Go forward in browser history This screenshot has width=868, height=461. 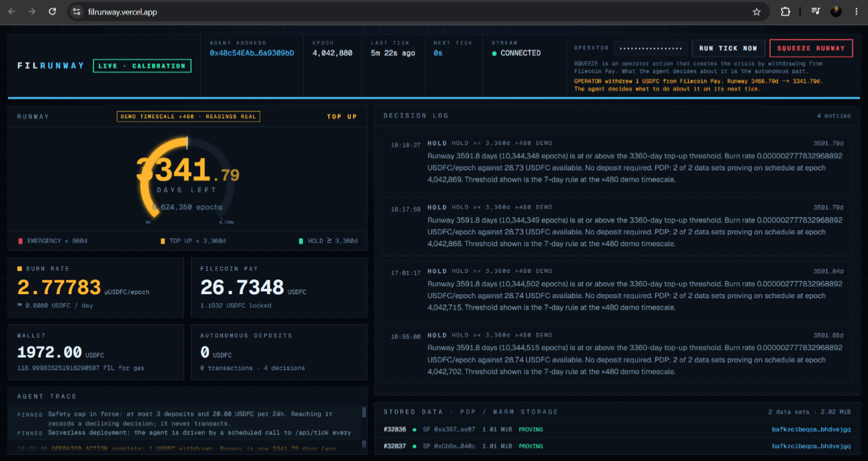pos(32,11)
